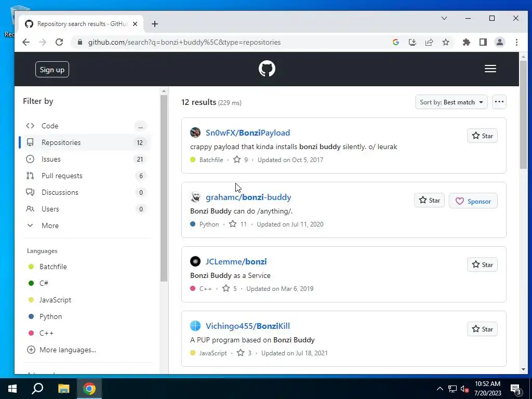Open the JCLemme/bonzi repository

coord(236,262)
